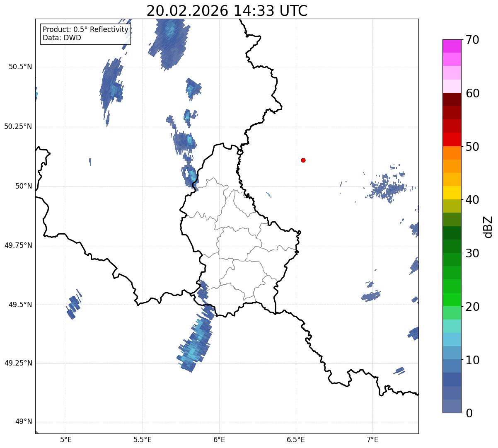Click the colorbar tick label 40
498x448 pixels.
point(472,200)
